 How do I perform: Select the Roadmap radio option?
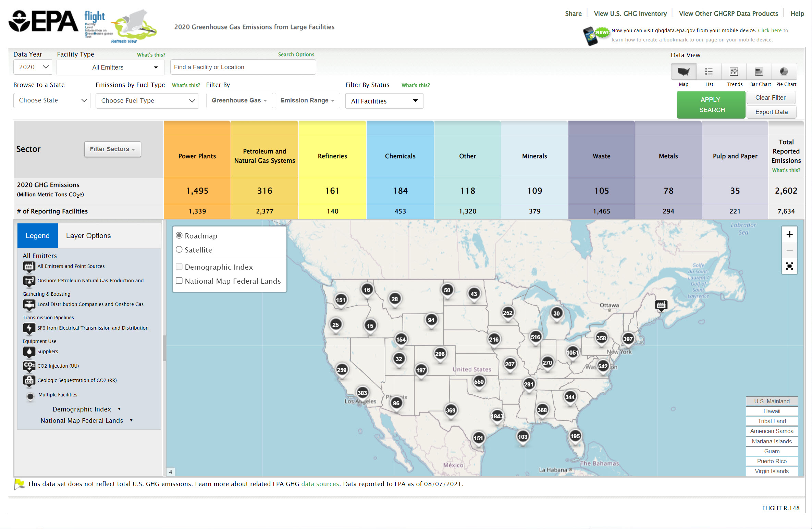tap(179, 236)
